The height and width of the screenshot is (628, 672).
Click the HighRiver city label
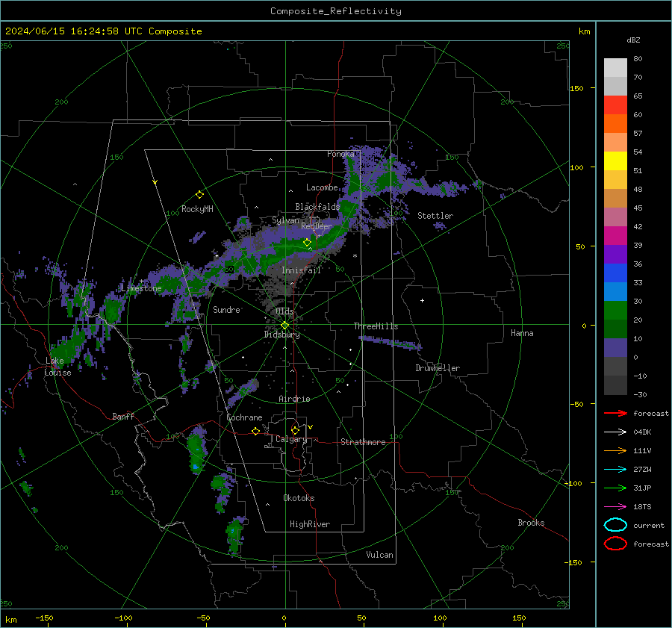pyautogui.click(x=310, y=524)
